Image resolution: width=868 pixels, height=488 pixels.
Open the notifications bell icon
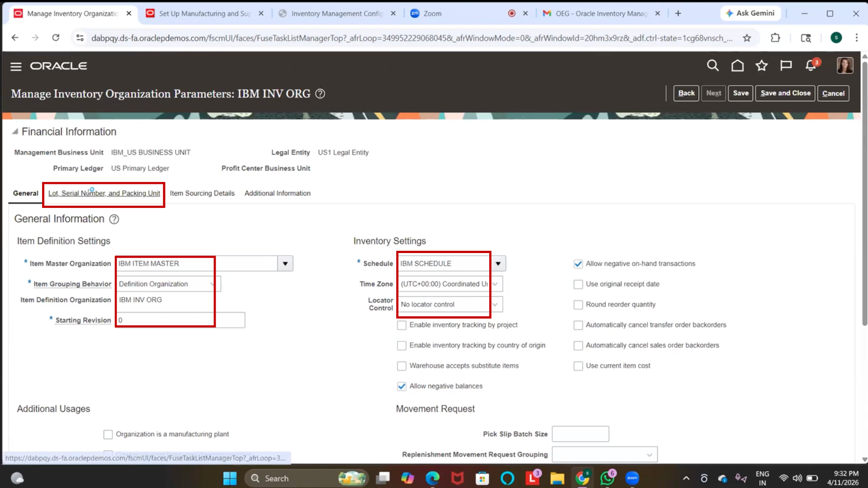tap(811, 66)
